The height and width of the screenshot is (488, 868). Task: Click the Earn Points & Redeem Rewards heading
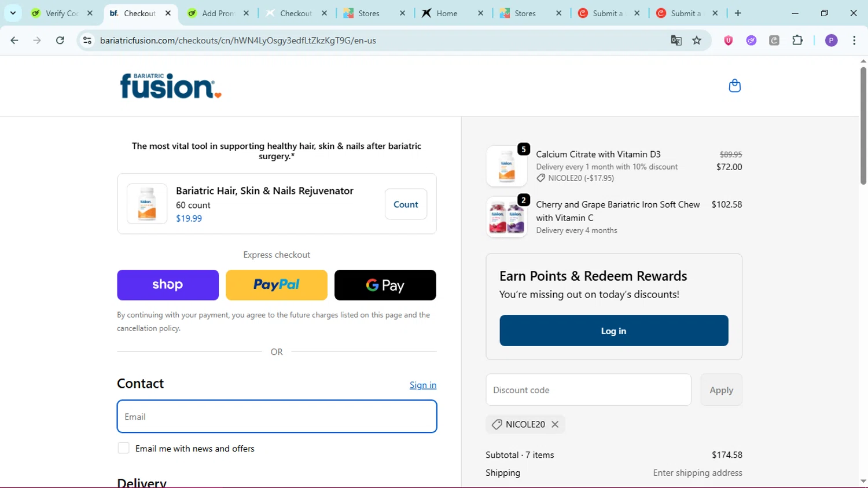593,276
